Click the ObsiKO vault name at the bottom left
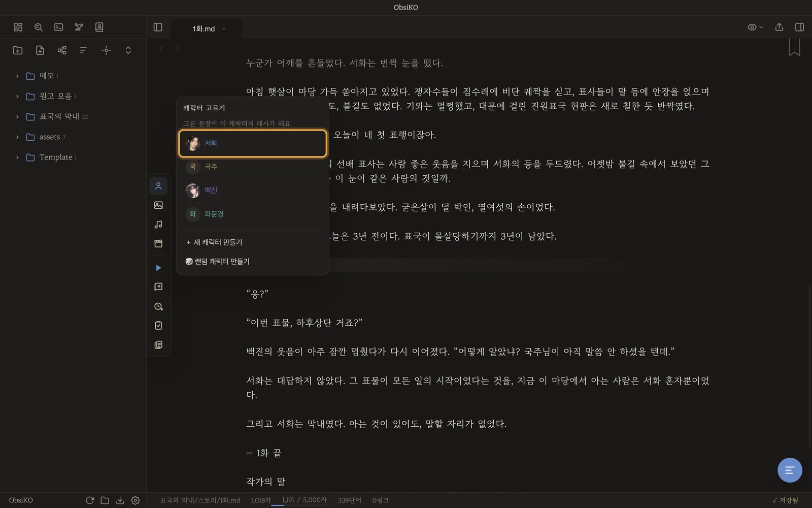Viewport: 812px width, 508px height. click(21, 500)
